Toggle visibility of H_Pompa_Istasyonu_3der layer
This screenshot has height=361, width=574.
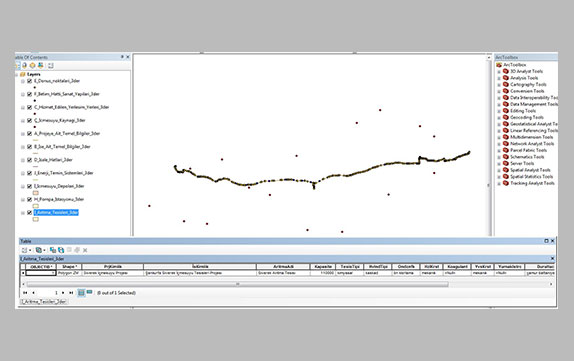(x=30, y=199)
